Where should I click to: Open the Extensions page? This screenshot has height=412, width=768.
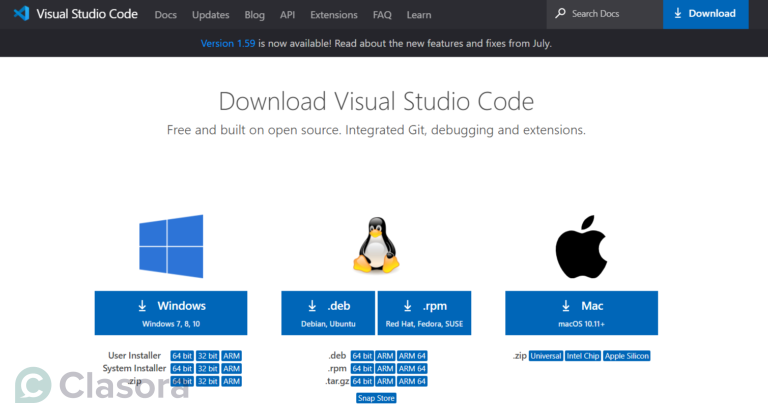[334, 15]
